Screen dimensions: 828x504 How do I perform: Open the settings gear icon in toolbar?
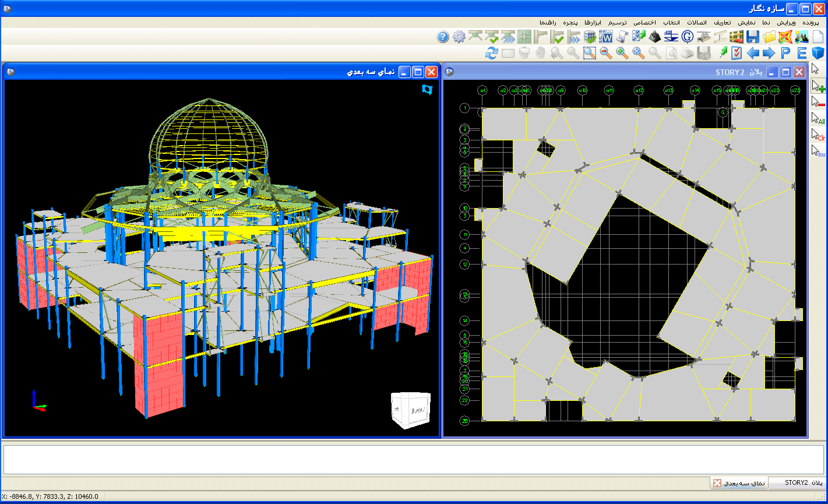[x=459, y=37]
